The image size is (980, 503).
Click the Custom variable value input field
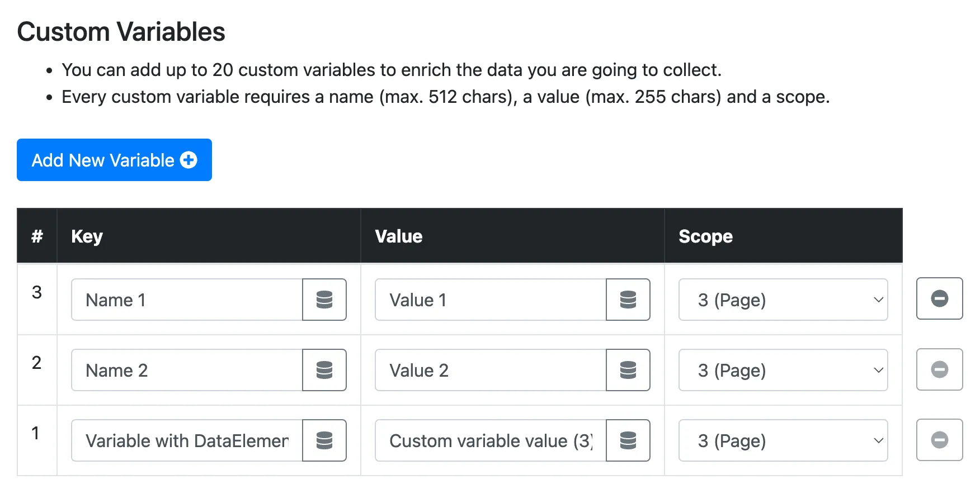(x=491, y=440)
